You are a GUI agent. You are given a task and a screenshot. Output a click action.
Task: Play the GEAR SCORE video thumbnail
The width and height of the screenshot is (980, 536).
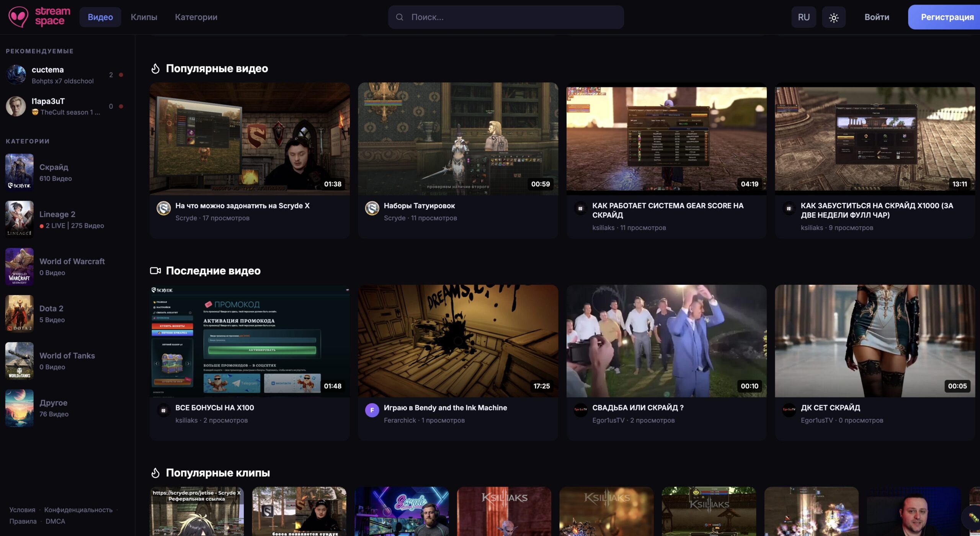click(666, 139)
